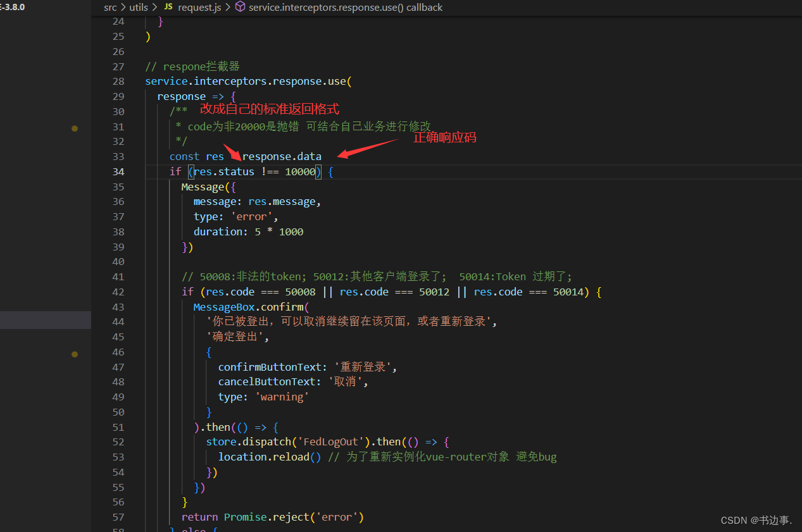
Task: Open the src breadcrumb dropdown
Action: pos(110,7)
